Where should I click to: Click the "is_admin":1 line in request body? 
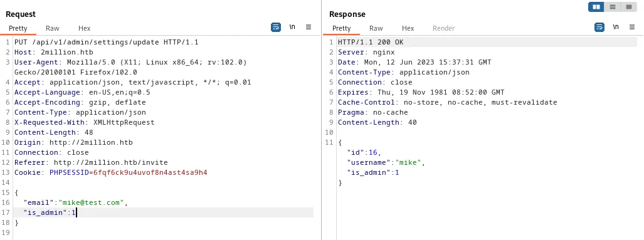(x=50, y=212)
